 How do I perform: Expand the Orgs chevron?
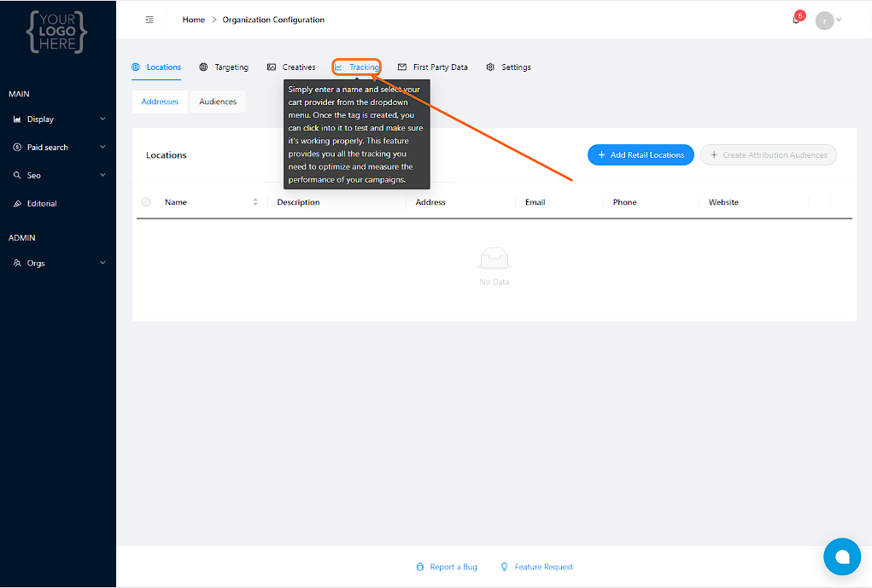point(102,263)
